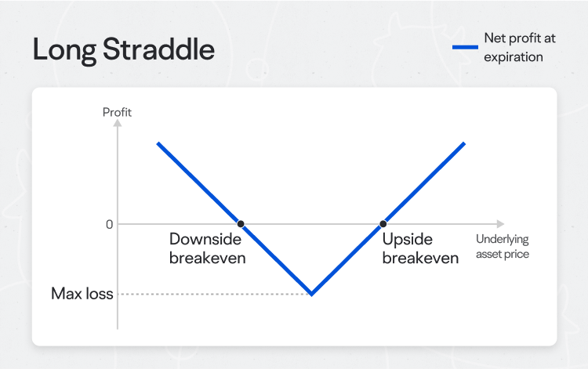Click the ascending blue line below zero
Image resolution: width=588 pixels, height=369 pixels.
pos(347,259)
